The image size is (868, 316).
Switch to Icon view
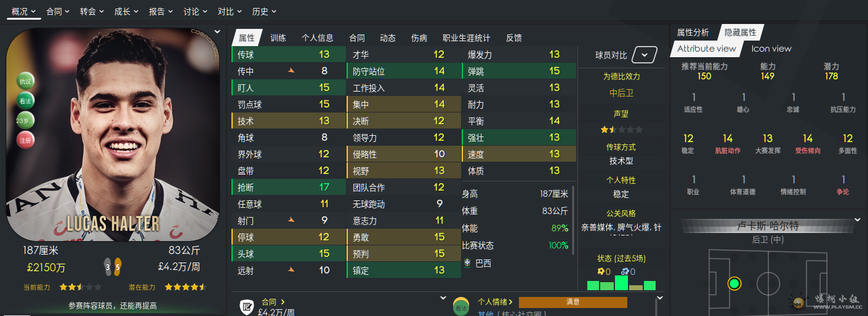[x=771, y=49]
